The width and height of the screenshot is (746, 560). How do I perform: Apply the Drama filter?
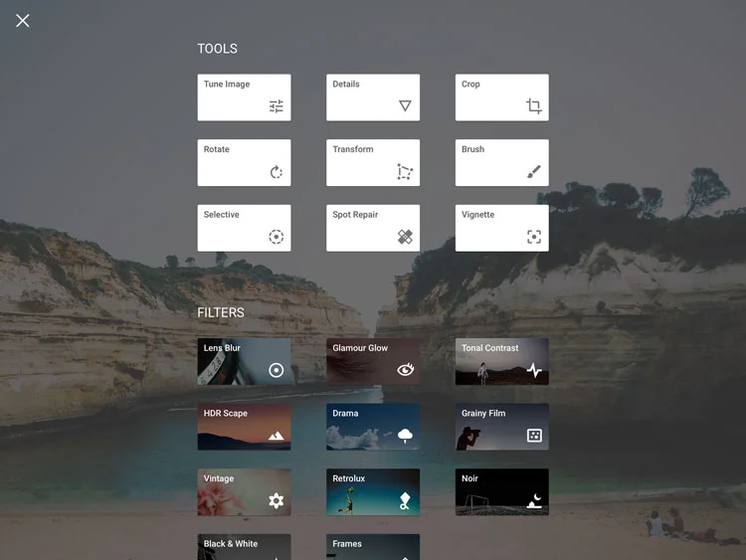coord(373,427)
